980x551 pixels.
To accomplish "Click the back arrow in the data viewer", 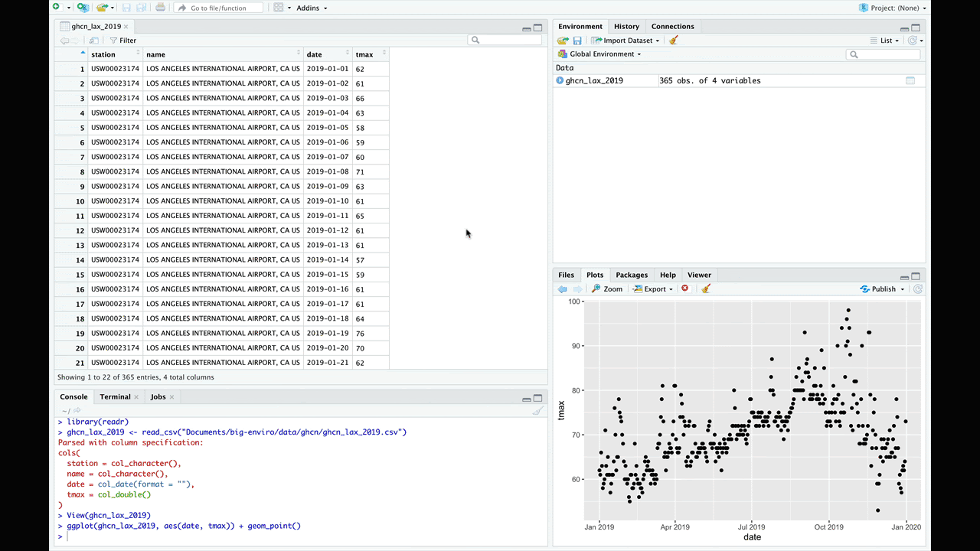I will 64,41.
